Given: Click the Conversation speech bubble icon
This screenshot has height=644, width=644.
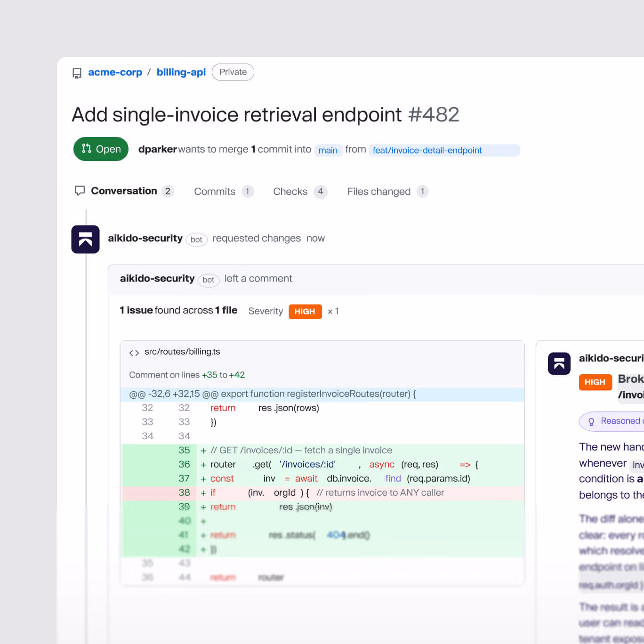Looking at the screenshot, I should (x=80, y=191).
